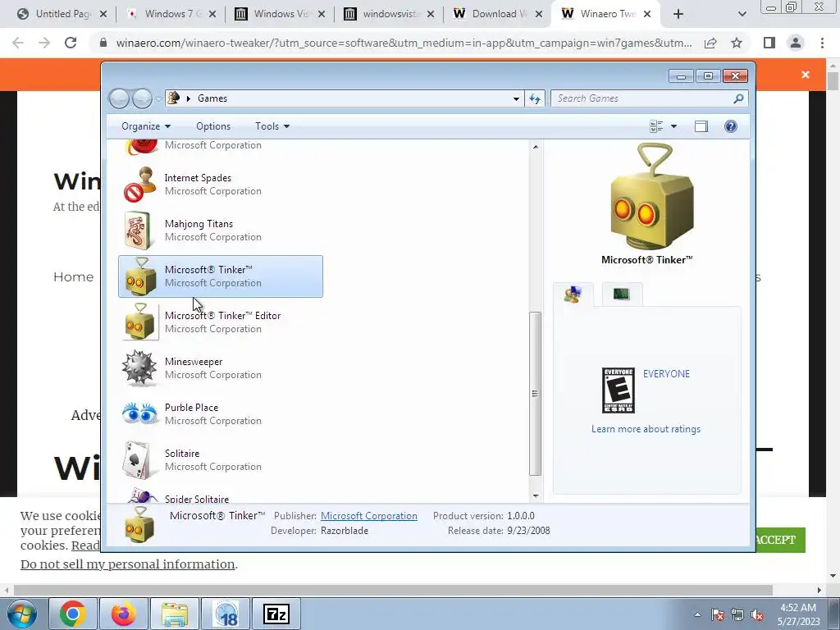
Task: Click the large Tinker robot preview image
Action: (x=651, y=197)
